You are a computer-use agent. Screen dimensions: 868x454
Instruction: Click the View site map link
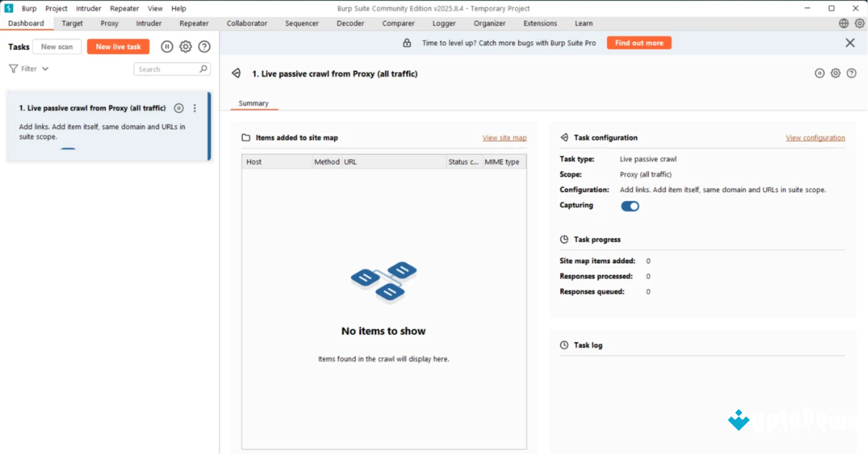coord(506,137)
